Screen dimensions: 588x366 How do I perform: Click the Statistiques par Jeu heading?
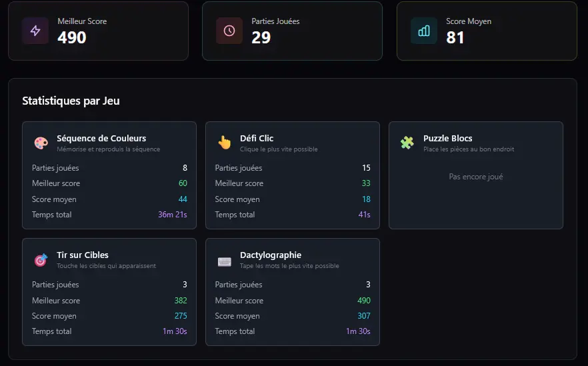(x=71, y=101)
